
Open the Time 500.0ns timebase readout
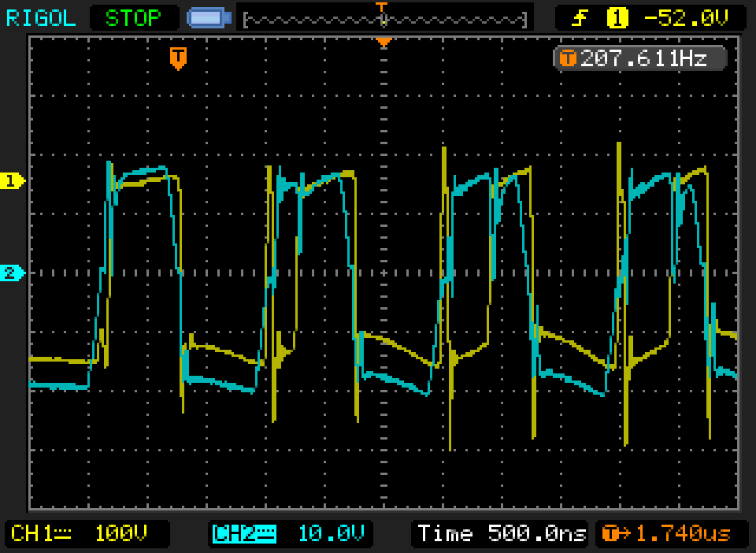click(x=501, y=534)
